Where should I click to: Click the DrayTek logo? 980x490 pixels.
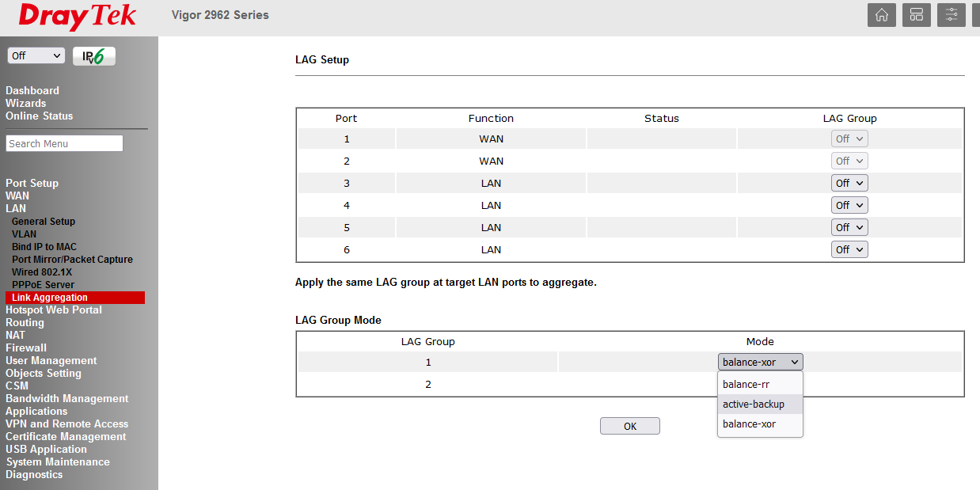(x=78, y=17)
